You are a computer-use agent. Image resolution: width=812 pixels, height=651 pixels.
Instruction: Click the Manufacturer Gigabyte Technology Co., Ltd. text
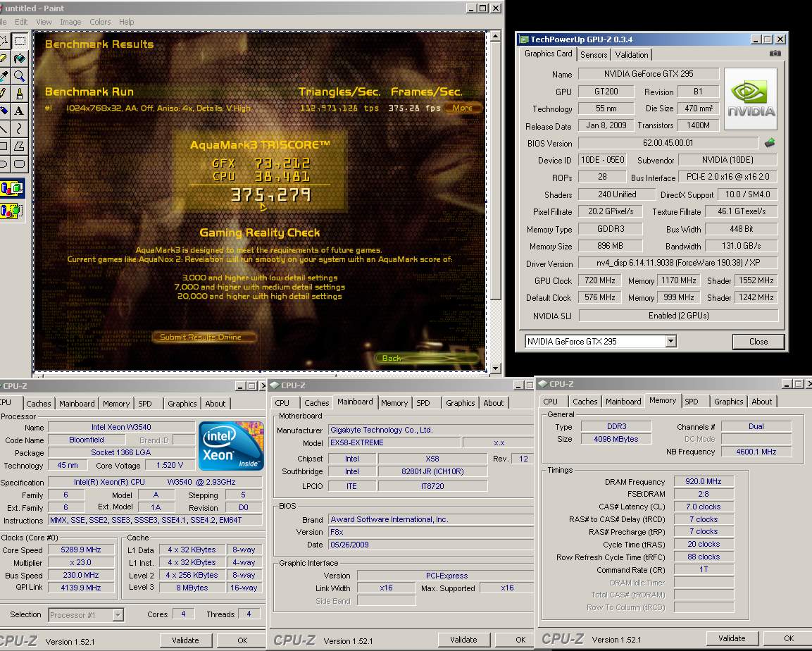381,430
